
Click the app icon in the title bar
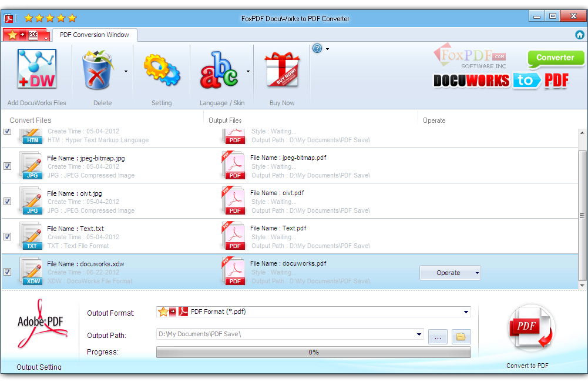coord(9,18)
